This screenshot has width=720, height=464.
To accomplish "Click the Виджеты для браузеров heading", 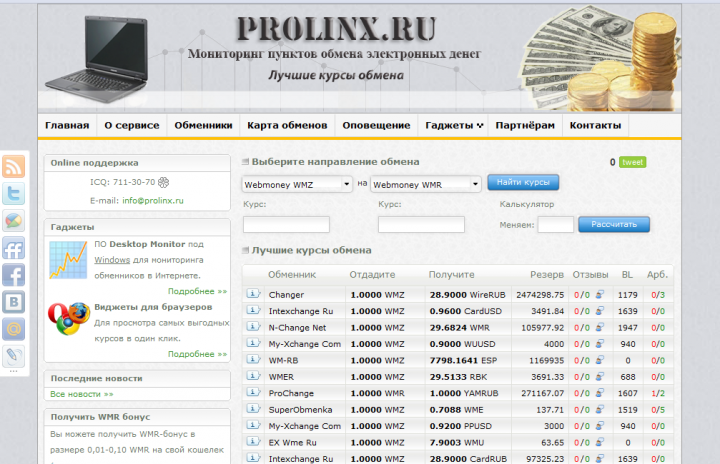I will point(153,307).
